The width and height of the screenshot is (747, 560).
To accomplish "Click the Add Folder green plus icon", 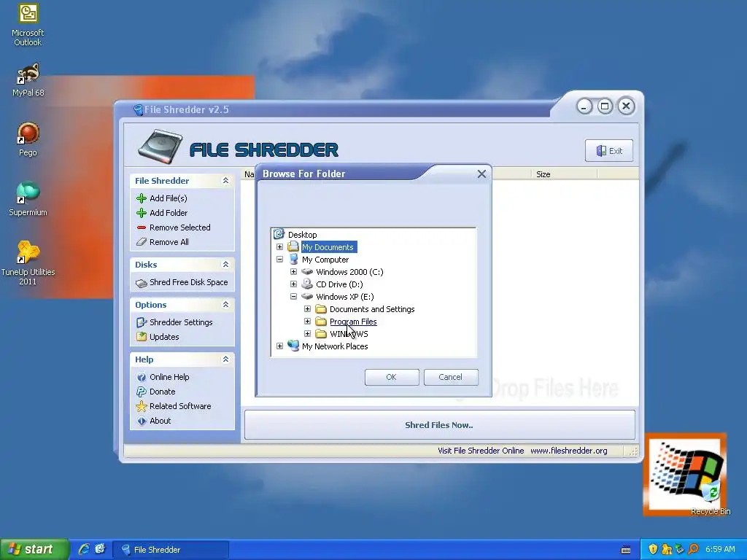I will point(141,213).
